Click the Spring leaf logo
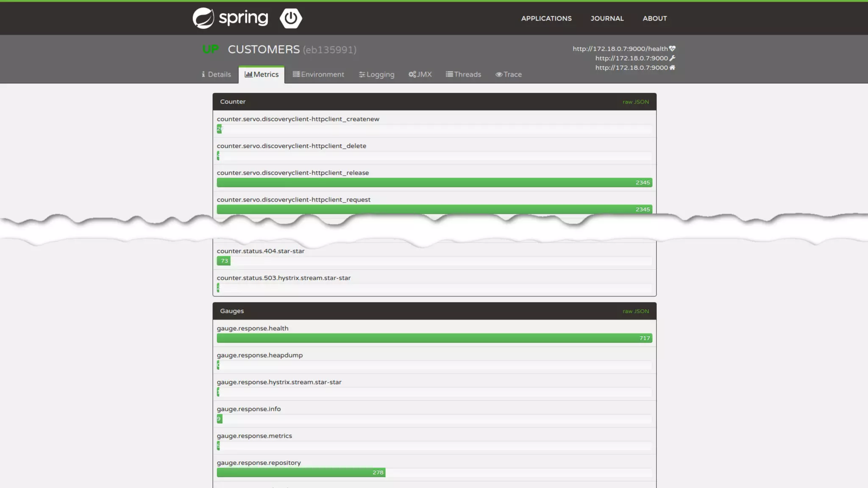Image resolution: width=868 pixels, height=488 pixels. (x=203, y=18)
